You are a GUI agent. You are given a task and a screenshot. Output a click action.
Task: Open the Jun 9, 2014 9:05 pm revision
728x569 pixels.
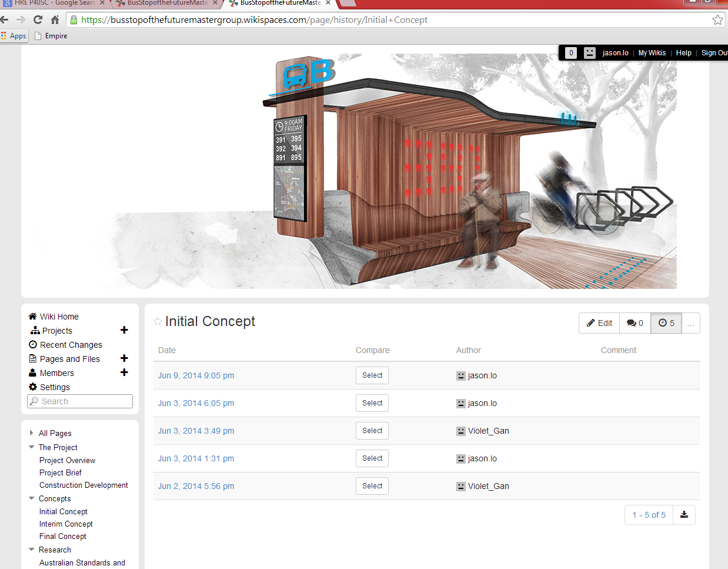pos(196,375)
